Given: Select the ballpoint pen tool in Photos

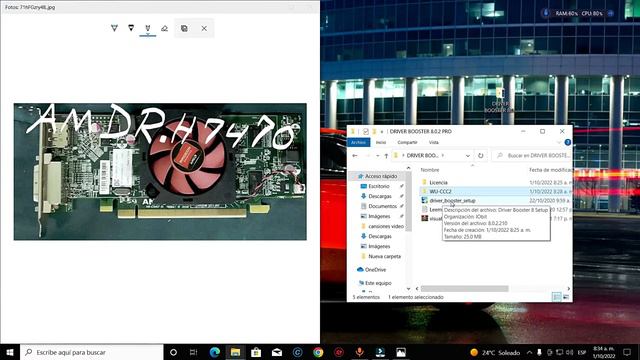Looking at the screenshot, I should [114, 28].
